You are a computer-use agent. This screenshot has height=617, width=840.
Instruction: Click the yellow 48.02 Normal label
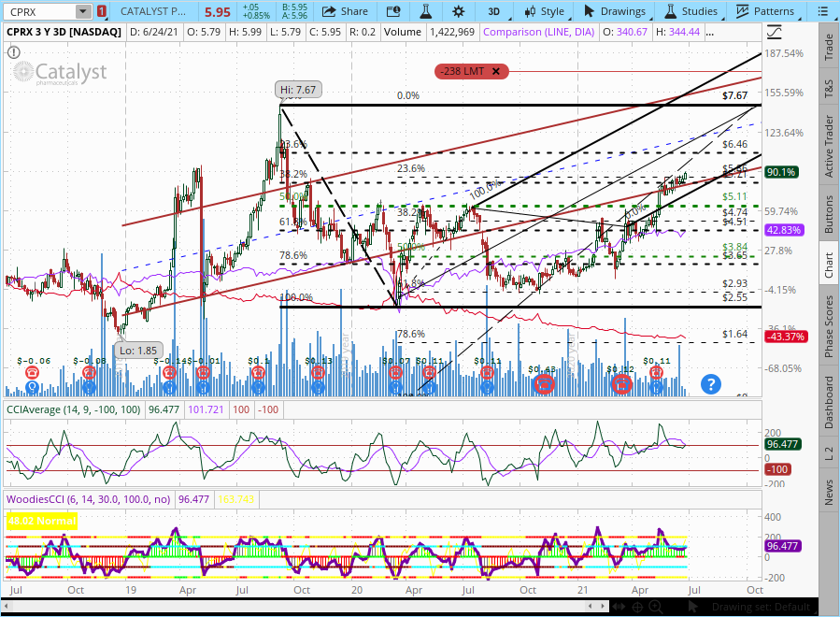pos(42,521)
